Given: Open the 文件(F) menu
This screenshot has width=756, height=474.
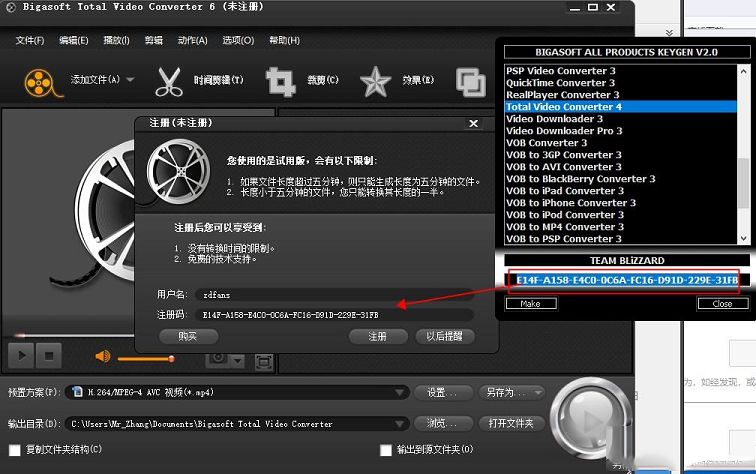Looking at the screenshot, I should tap(30, 41).
